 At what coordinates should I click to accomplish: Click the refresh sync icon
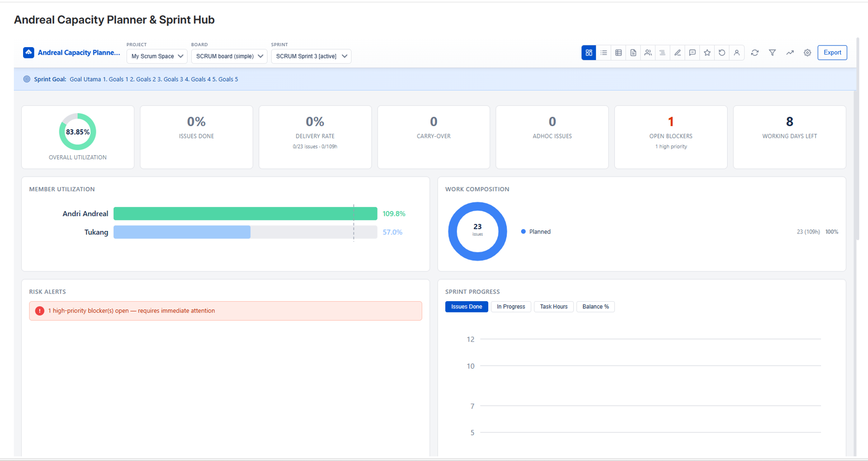coord(755,52)
